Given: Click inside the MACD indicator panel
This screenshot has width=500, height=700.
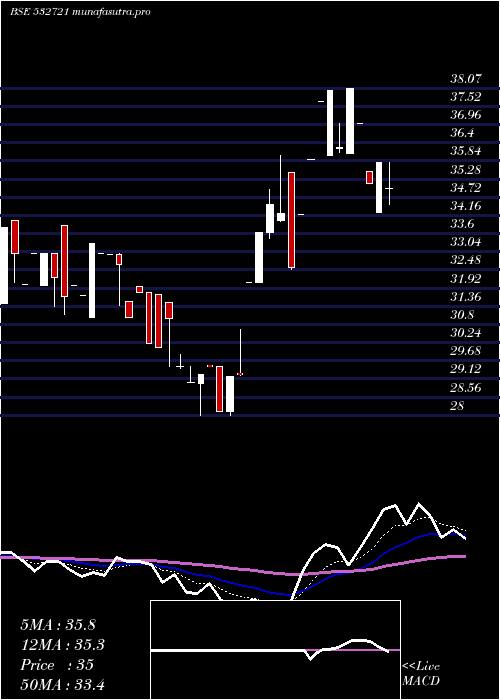Looking at the screenshot, I should click(x=275, y=650).
